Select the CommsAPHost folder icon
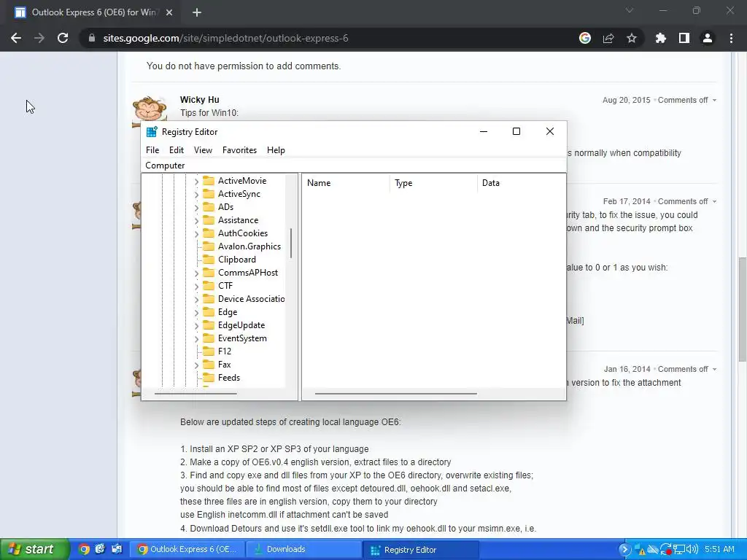This screenshot has width=747, height=560. point(209,273)
